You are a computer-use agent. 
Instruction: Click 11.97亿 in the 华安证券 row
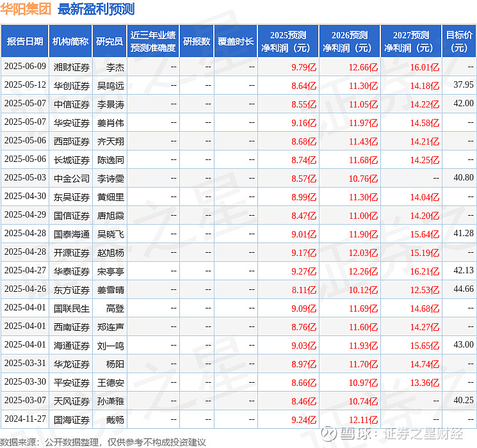point(363,123)
